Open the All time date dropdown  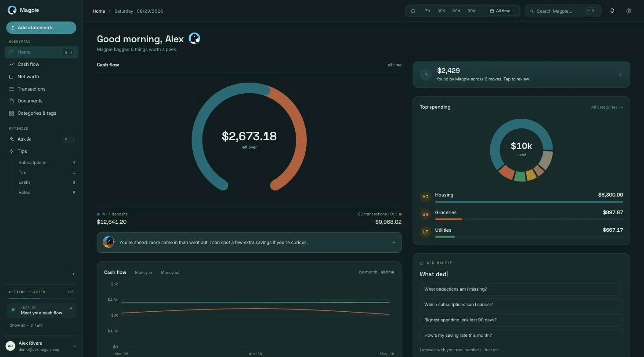[x=503, y=11]
